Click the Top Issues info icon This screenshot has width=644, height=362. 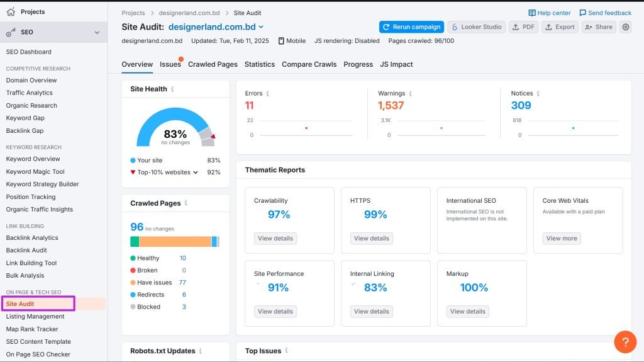coord(287,351)
